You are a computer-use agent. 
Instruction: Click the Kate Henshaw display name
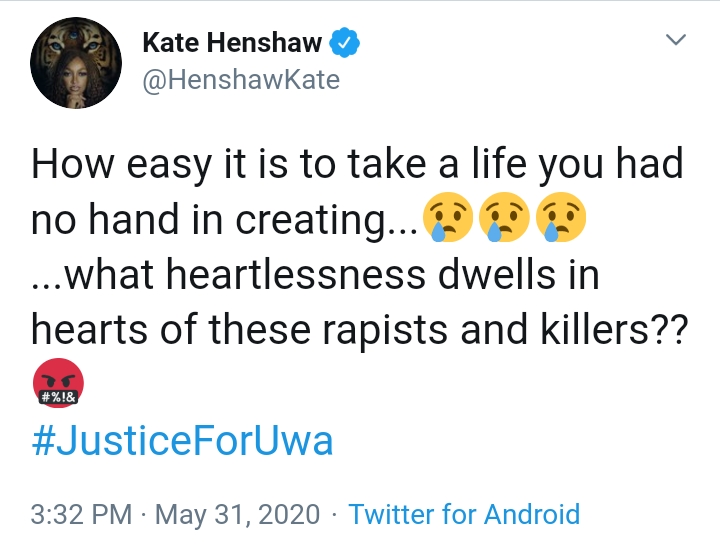232,43
